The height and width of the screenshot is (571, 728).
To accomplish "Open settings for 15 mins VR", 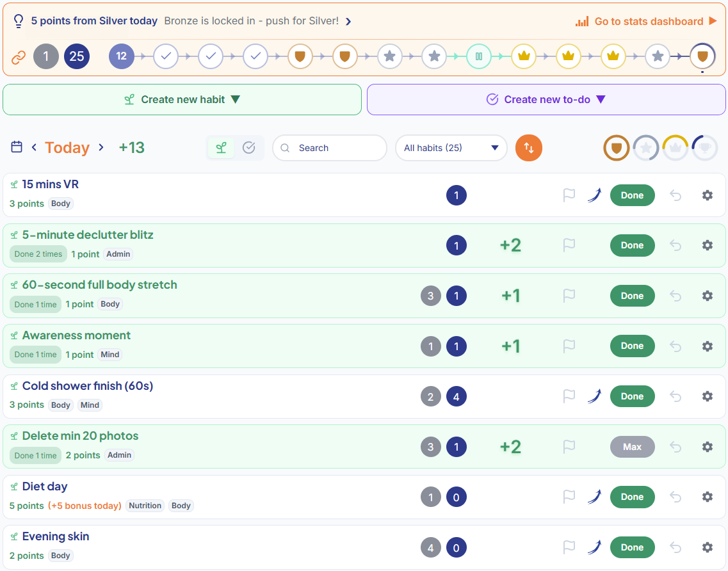I will pos(707,195).
